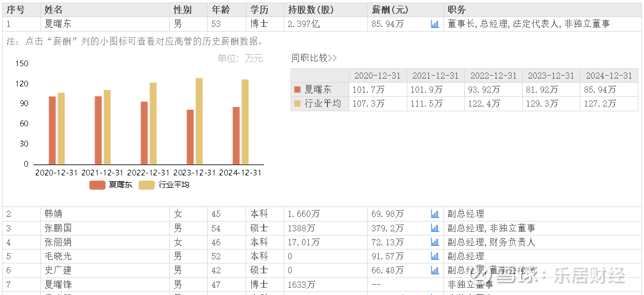Screen dimensions: 644x295
Task: Open salary history chart icon for 张鹏国
Action: 435,228
